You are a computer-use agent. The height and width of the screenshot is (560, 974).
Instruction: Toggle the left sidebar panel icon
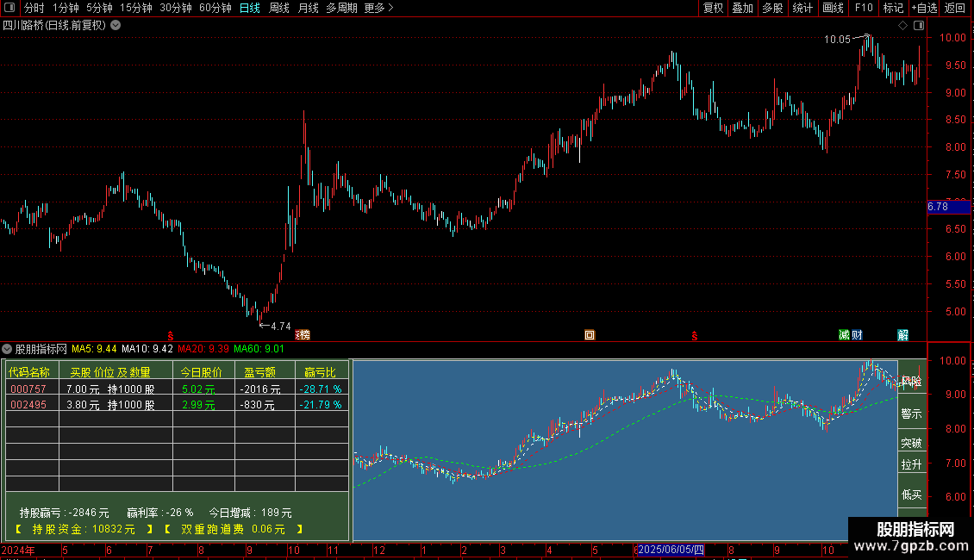click(9, 8)
